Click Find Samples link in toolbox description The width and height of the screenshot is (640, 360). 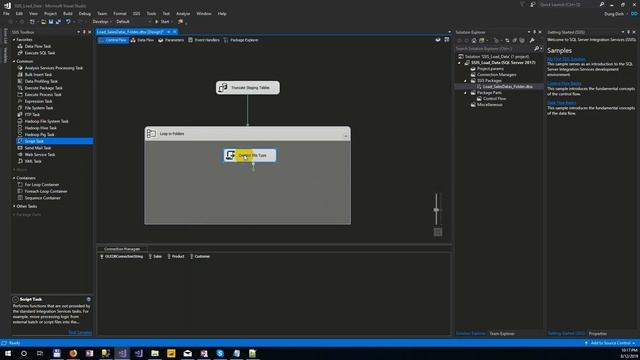pyautogui.click(x=80, y=333)
